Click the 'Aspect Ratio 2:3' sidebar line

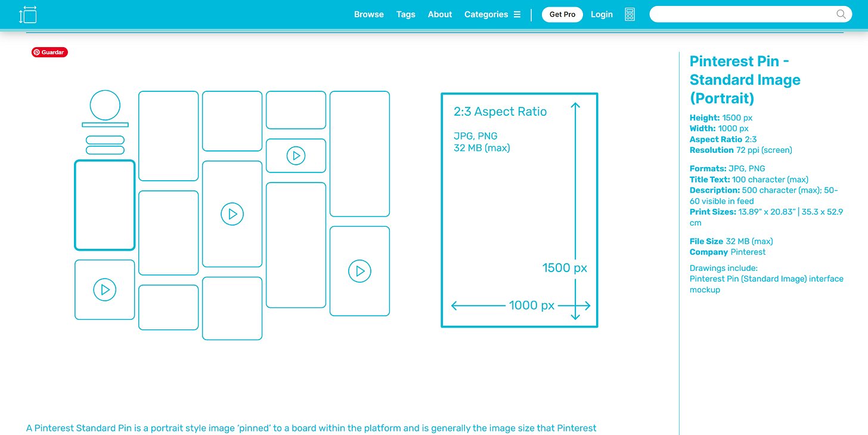pos(723,139)
